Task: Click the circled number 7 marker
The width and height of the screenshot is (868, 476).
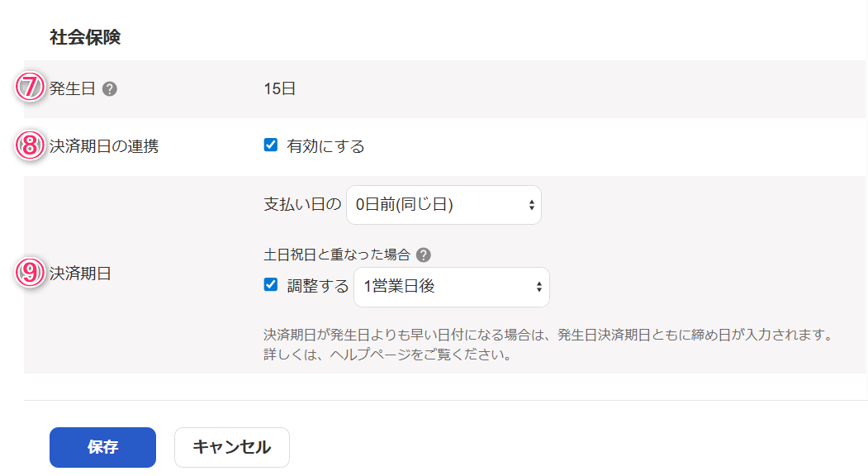Action: coord(30,87)
